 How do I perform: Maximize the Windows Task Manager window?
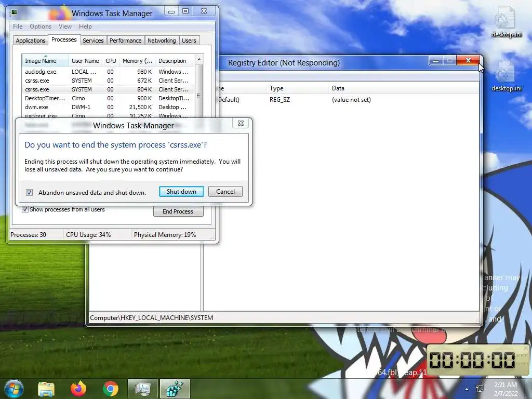tap(185, 11)
